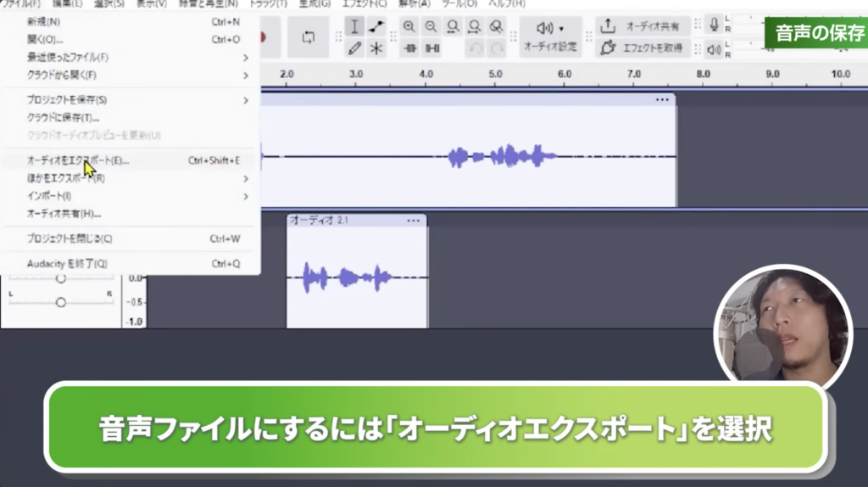Click the Zoom Toggle icon
Image resolution: width=868 pixels, height=487 pixels.
coord(497,26)
